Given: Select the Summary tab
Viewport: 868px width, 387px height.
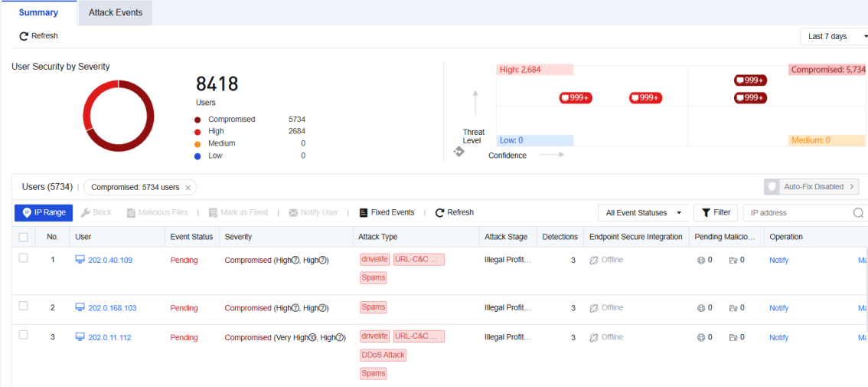Looking at the screenshot, I should (39, 13).
